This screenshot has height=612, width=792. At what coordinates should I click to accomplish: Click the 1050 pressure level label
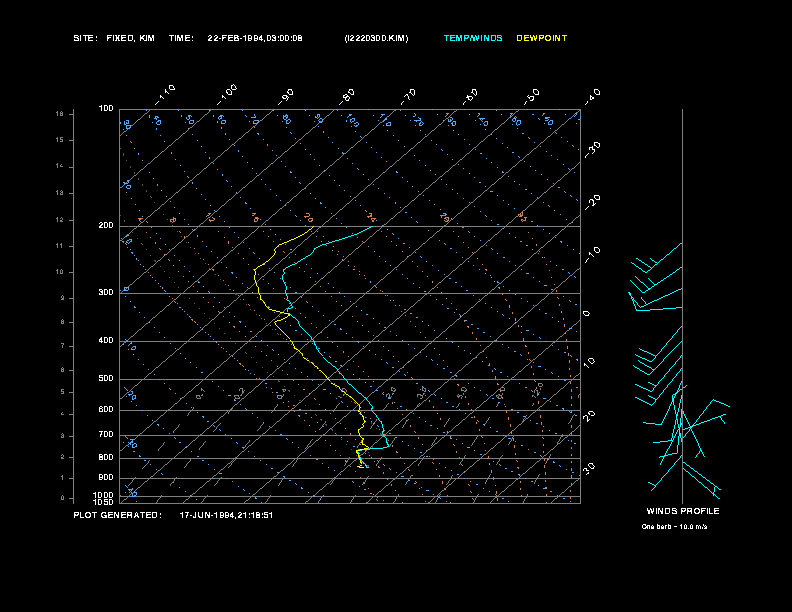point(104,502)
